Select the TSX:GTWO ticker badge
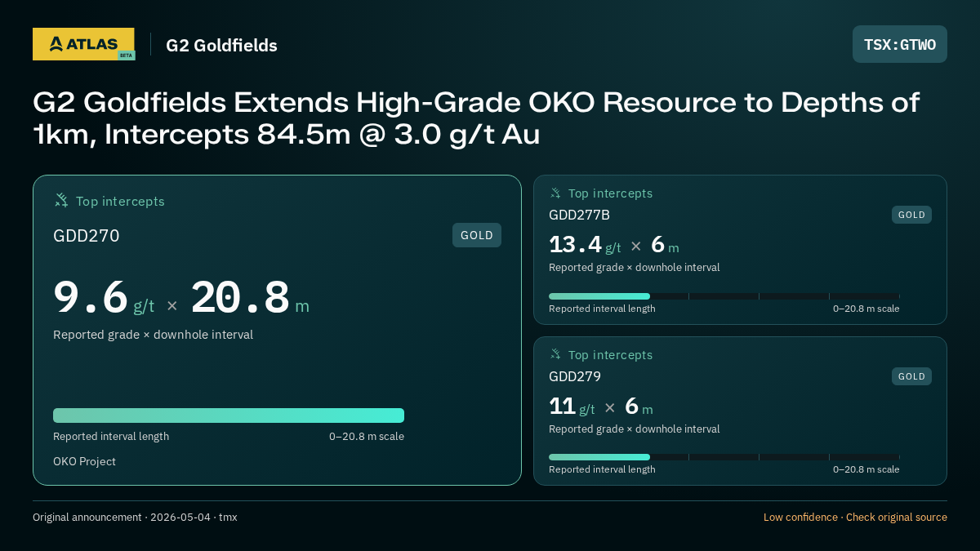Screen dimensions: 980x551 pyautogui.click(x=900, y=44)
